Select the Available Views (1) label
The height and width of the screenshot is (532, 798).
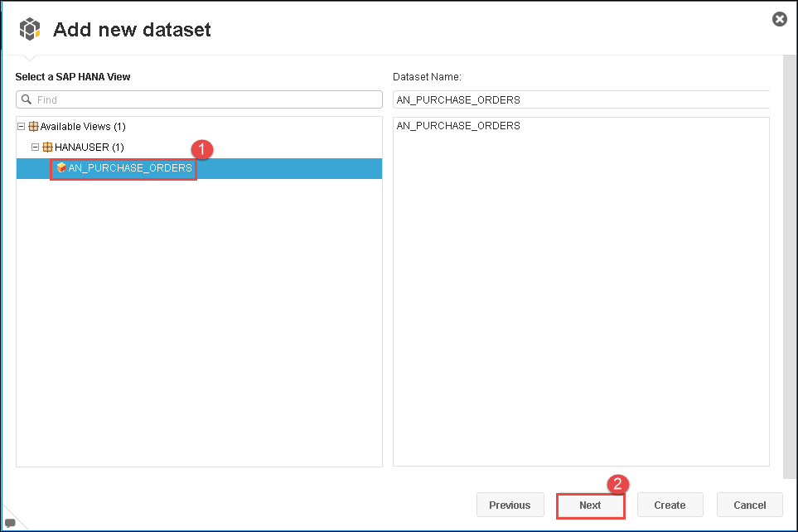(83, 127)
